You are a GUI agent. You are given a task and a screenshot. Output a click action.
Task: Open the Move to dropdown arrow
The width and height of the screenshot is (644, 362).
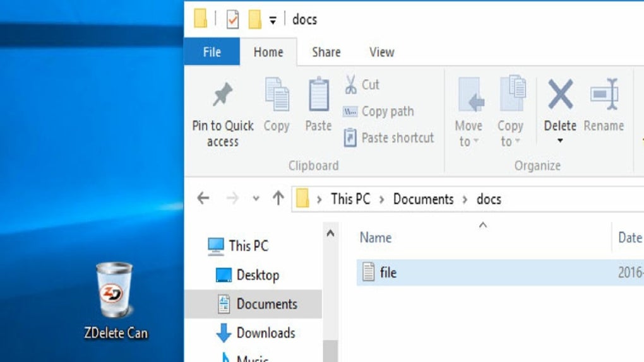tap(476, 141)
